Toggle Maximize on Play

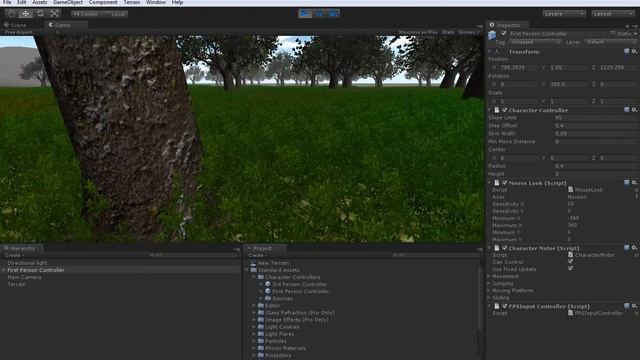tap(418, 32)
